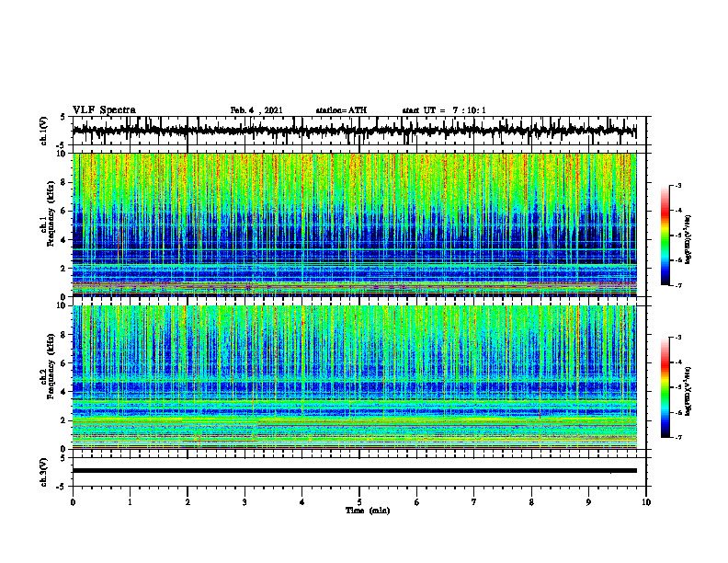This screenshot has height=563, width=728.
Task: Click the ch.3(V) axis label
Action: (x=44, y=472)
